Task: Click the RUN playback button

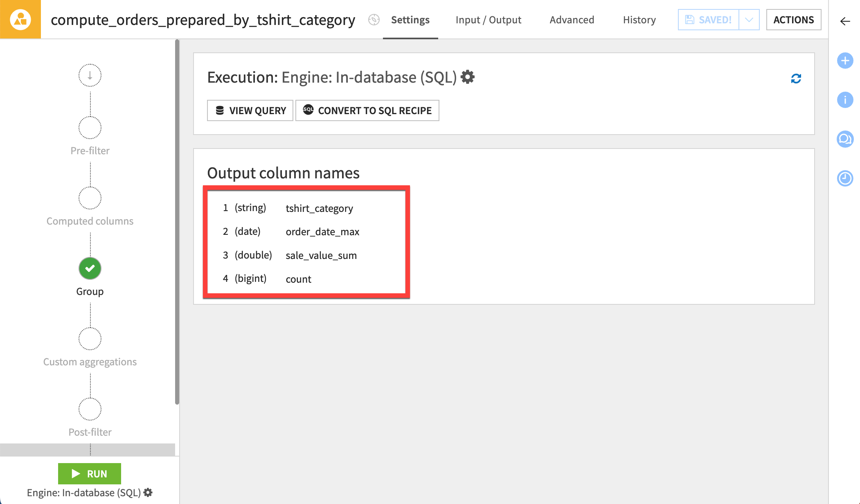Action: pyautogui.click(x=89, y=473)
